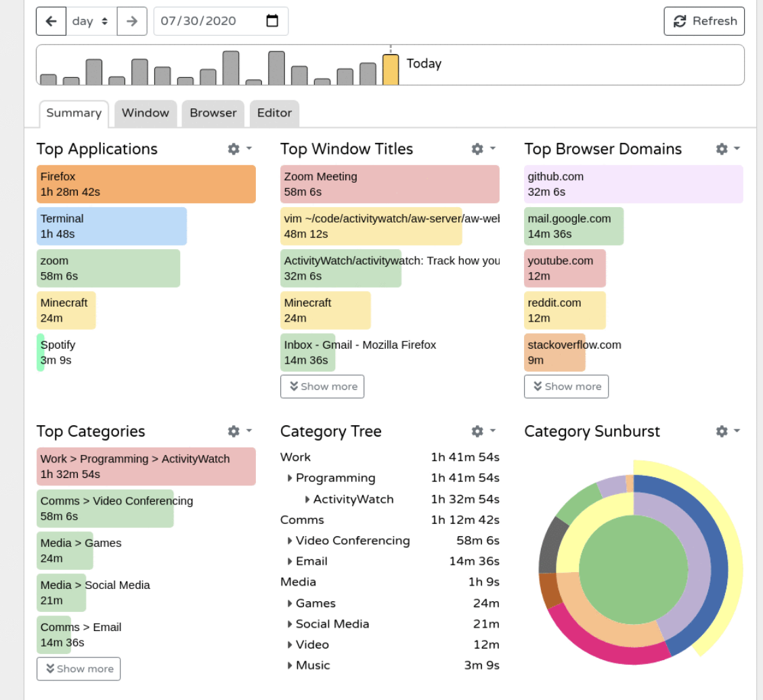Expand the Video Conferencing tree node

pyautogui.click(x=290, y=541)
